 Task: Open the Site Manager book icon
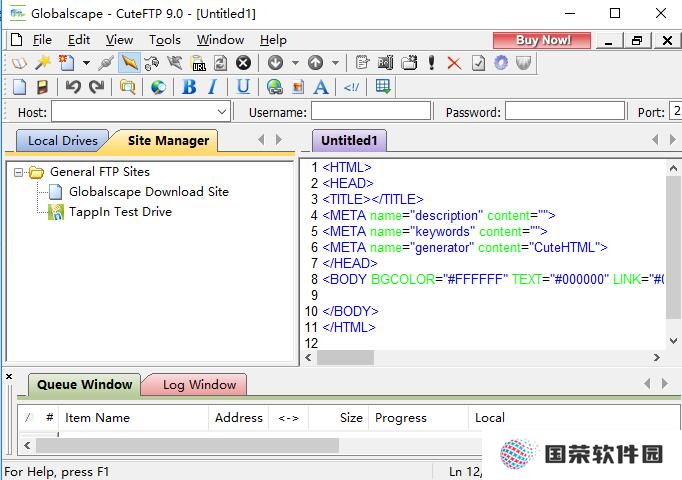click(19, 63)
